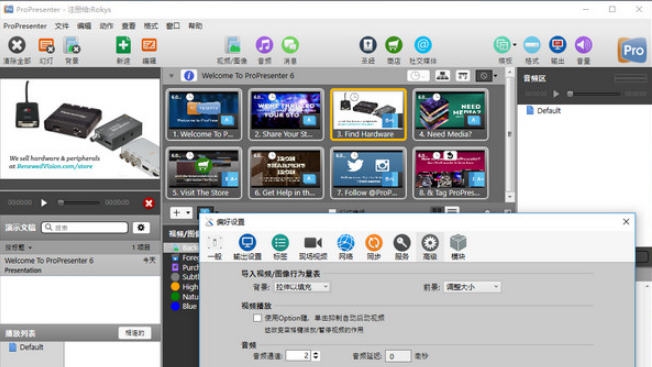Open the Labels preferences tab
652x367 pixels.
[280, 247]
